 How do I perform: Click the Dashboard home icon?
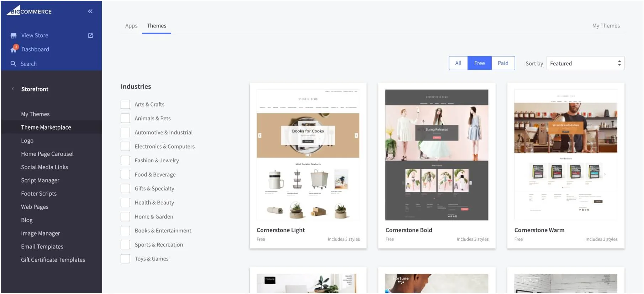pos(14,49)
